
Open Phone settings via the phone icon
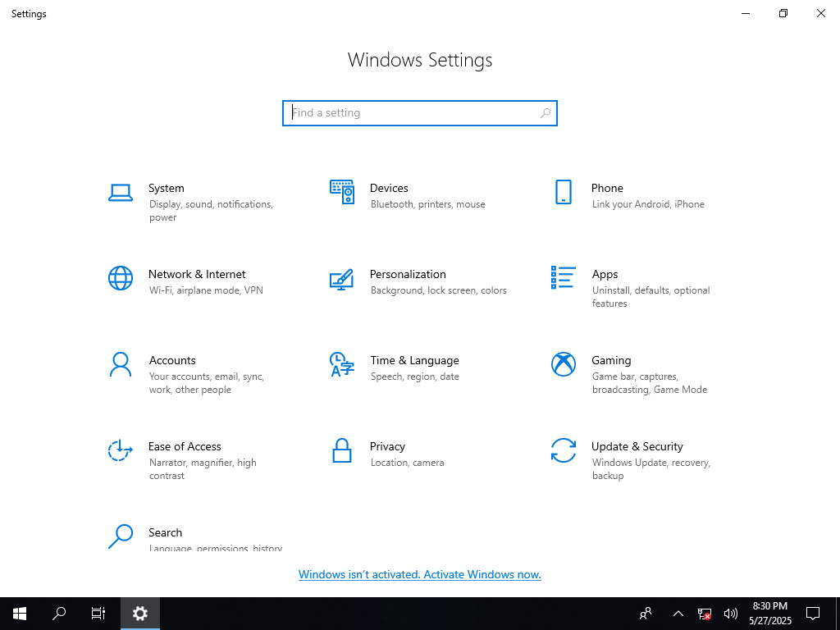[563, 192]
